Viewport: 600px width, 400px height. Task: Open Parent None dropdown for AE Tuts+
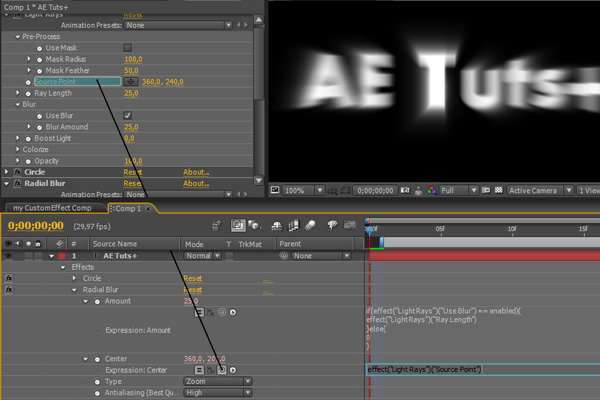click(x=321, y=256)
